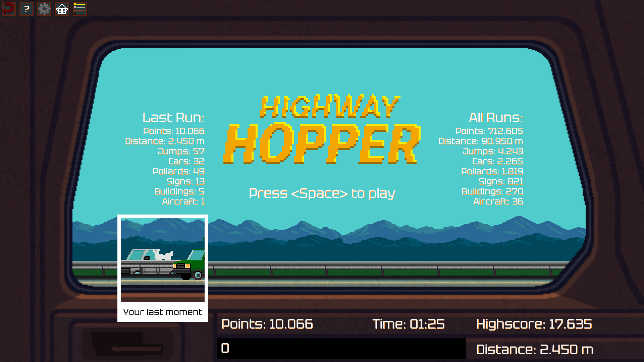Viewport: 644px width, 362px height.
Task: Click 'Pollards: 1.819' stat
Action: [492, 171]
